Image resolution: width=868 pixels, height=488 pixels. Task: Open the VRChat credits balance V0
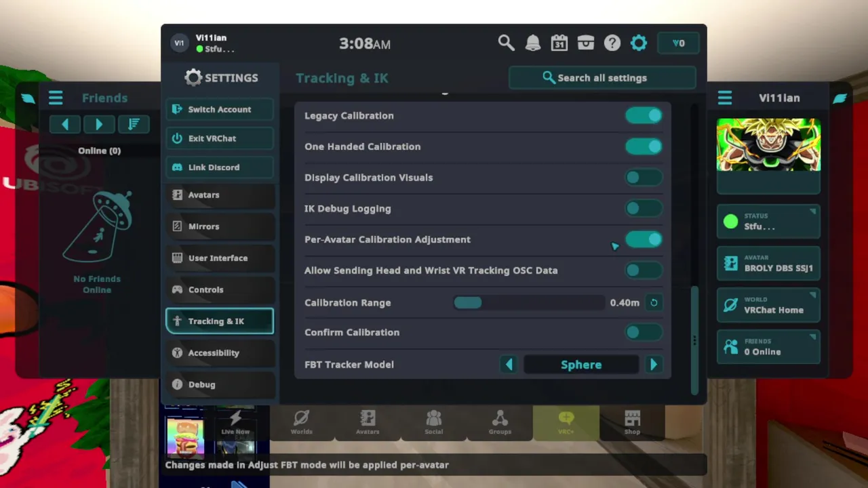[678, 43]
